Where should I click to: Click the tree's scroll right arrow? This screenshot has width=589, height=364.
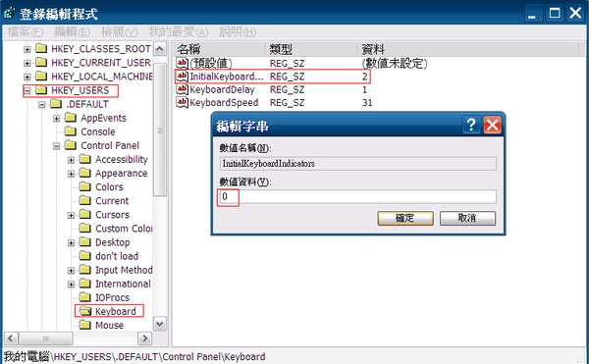point(144,338)
